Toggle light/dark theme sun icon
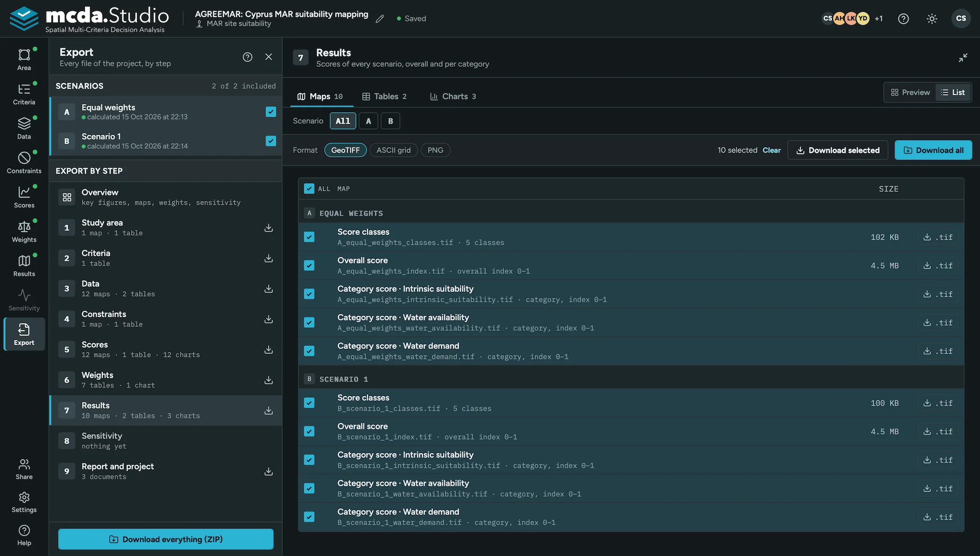Viewport: 980px width, 556px height. click(932, 19)
